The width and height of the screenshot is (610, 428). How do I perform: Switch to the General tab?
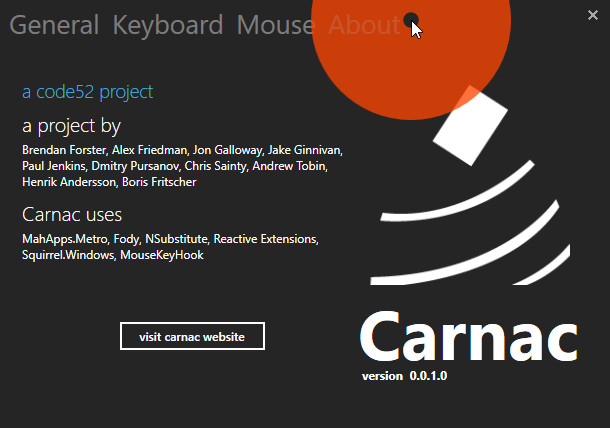click(54, 25)
